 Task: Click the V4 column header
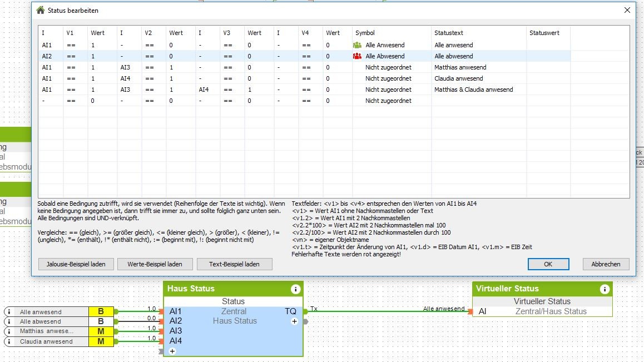(310, 33)
